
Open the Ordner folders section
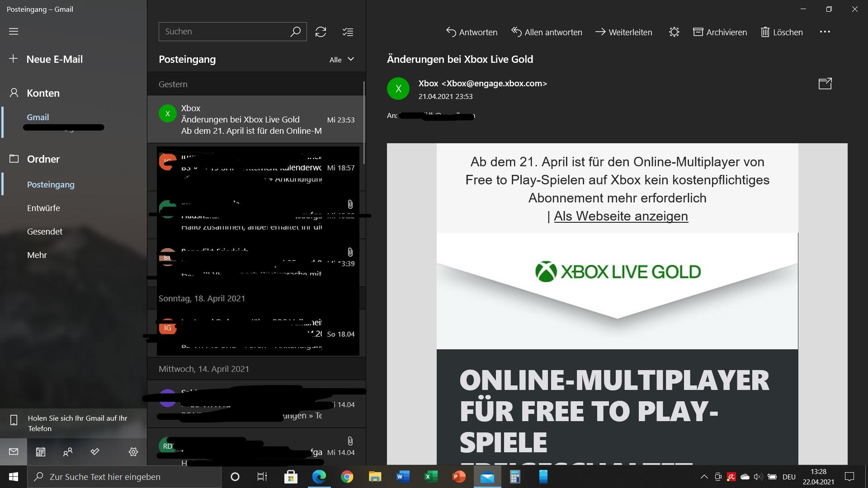pyautogui.click(x=43, y=159)
